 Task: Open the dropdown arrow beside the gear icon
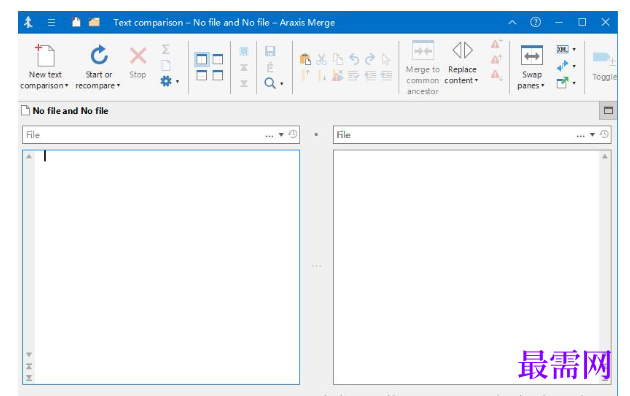tap(177, 82)
